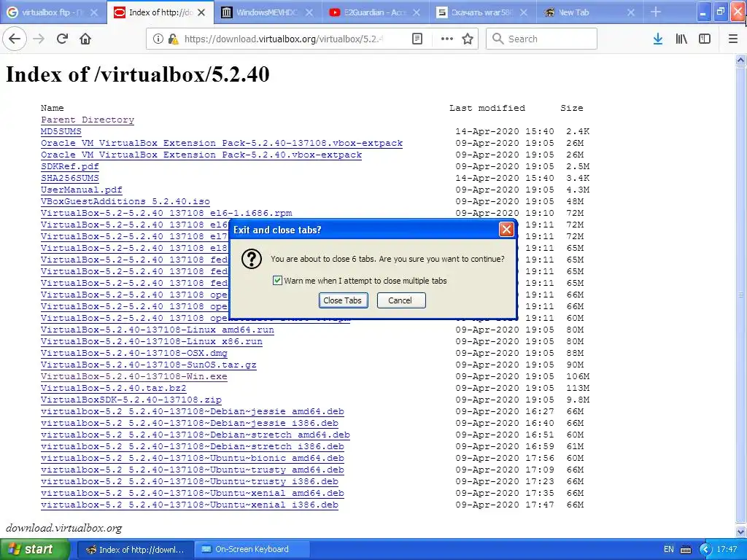Open SHA256SUMS link
Image resolution: width=747 pixels, height=560 pixels.
tap(70, 178)
